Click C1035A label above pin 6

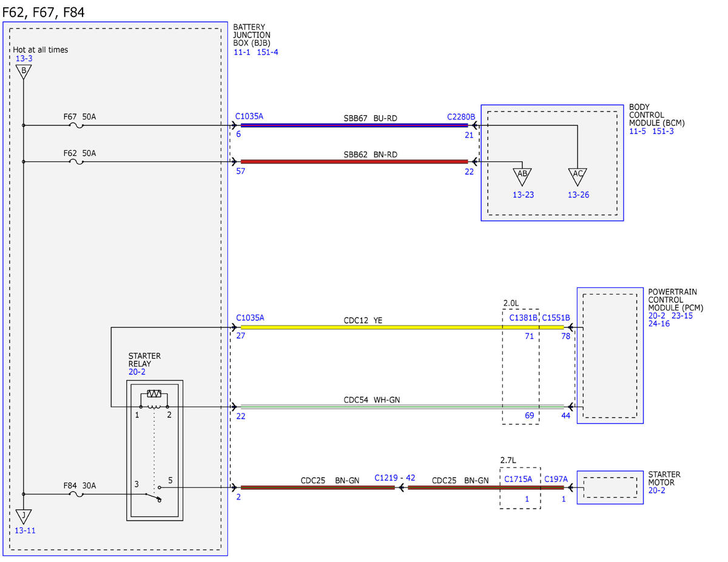[249, 116]
